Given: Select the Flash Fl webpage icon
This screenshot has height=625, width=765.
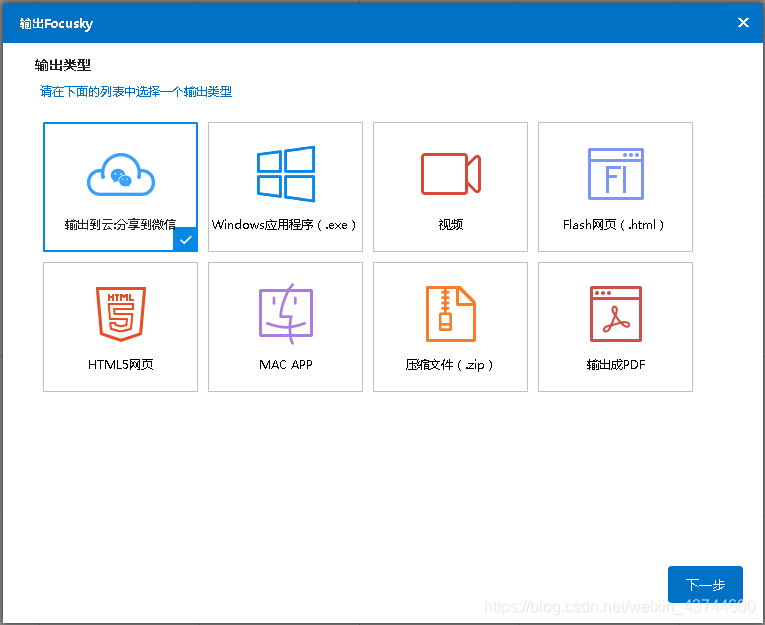Looking at the screenshot, I should (x=616, y=174).
